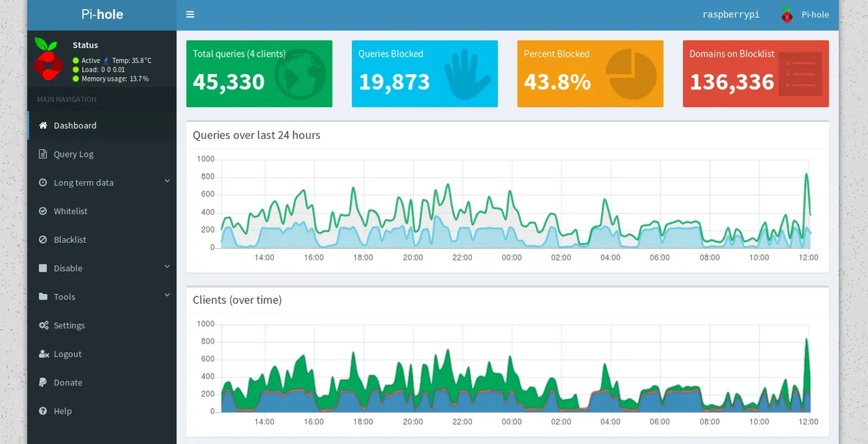Click the Help question-mark icon
The width and height of the screenshot is (868, 444).
[43, 411]
